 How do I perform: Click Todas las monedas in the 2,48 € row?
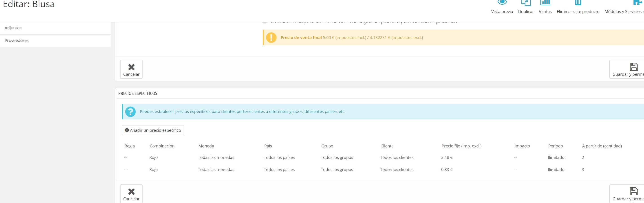216,157
